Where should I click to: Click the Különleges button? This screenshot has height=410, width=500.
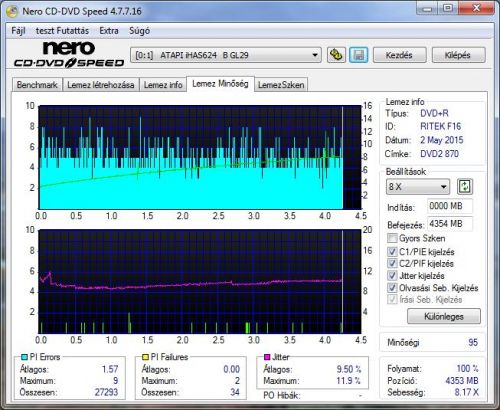pyautogui.click(x=444, y=316)
